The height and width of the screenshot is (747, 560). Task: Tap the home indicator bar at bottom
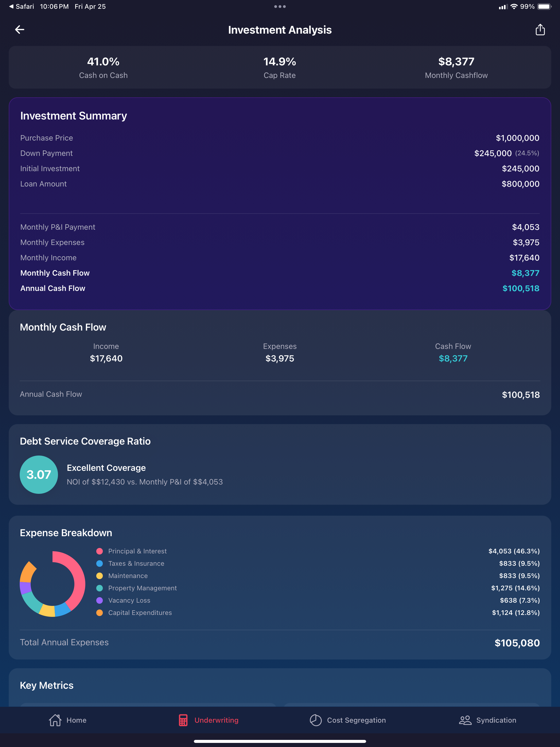280,741
